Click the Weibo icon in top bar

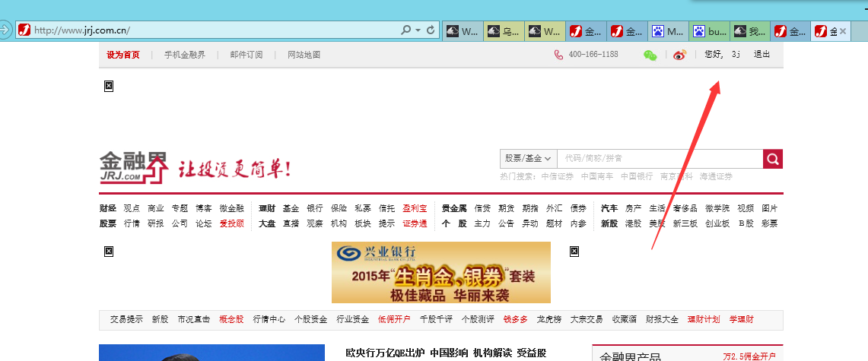click(680, 55)
